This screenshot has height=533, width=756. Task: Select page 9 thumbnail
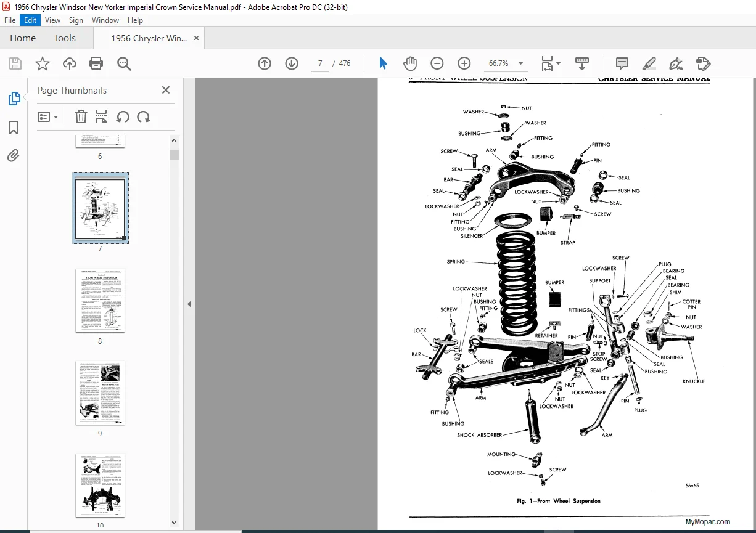coord(100,393)
